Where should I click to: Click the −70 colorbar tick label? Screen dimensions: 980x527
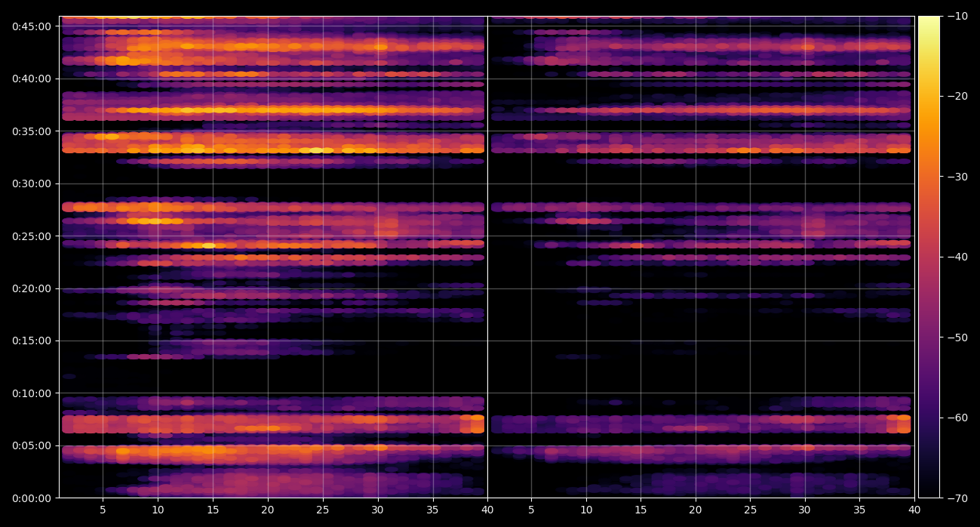(x=958, y=498)
